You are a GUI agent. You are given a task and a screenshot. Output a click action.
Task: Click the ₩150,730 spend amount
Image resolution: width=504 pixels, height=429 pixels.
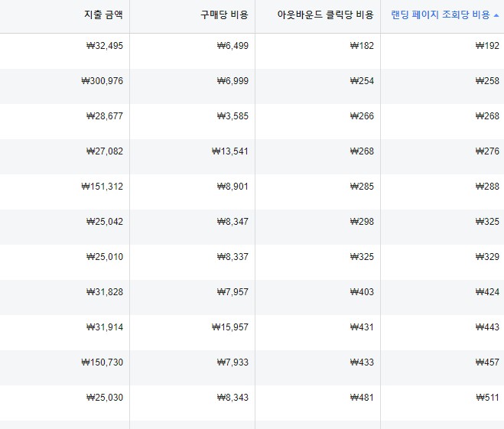coord(102,362)
